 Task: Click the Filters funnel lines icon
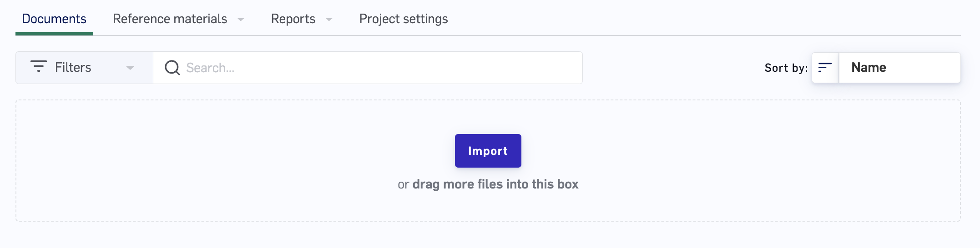pos(39,66)
